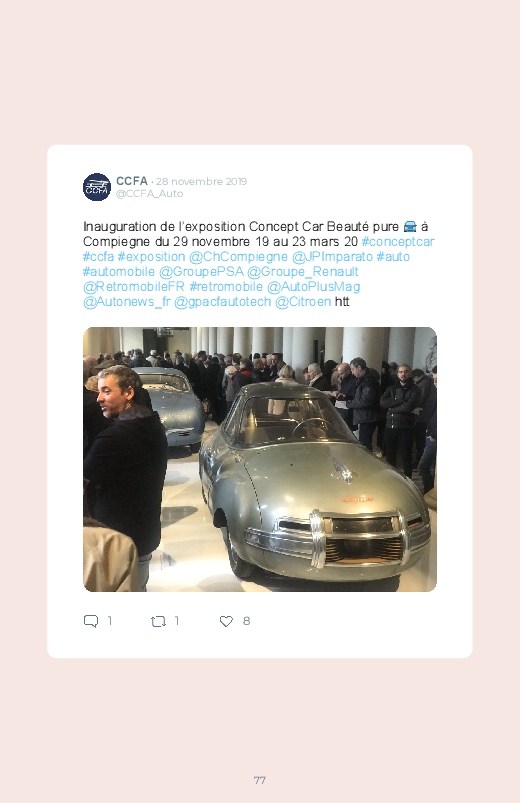Image resolution: width=520 pixels, height=803 pixels.
Task: Open the concept car exhibition photo
Action: [x=260, y=459]
